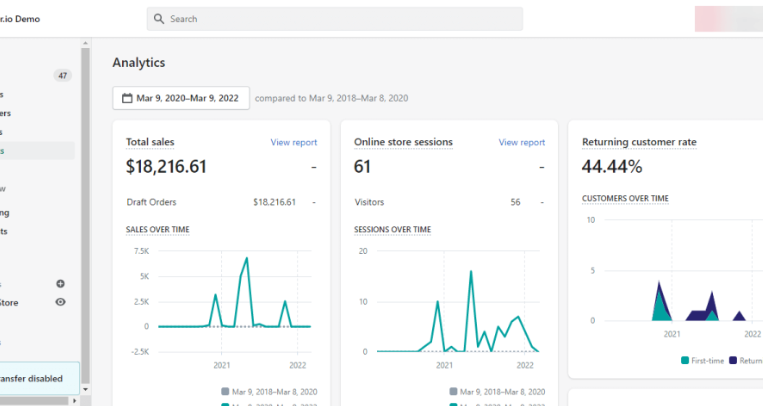Screen dimensions: 763x406
Task: View the Online Store using the eye icon
Action: point(60,302)
